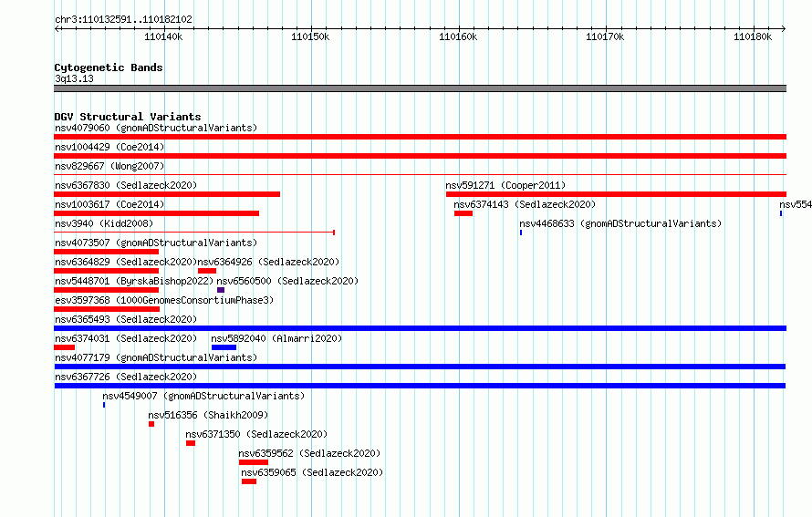This screenshot has width=812, height=517.
Task: Click the red bar under nsv6367830
Action: tap(167, 194)
